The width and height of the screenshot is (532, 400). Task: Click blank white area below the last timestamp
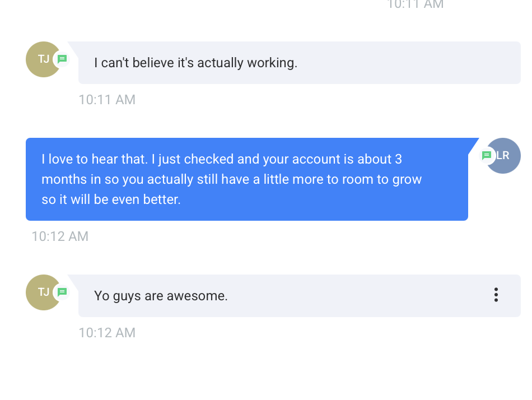tap(266, 370)
